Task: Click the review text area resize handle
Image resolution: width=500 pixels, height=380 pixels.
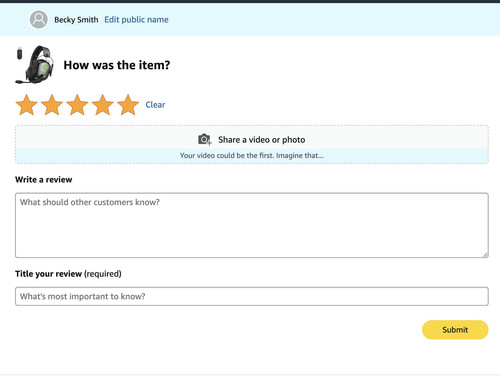Action: pyautogui.click(x=485, y=254)
